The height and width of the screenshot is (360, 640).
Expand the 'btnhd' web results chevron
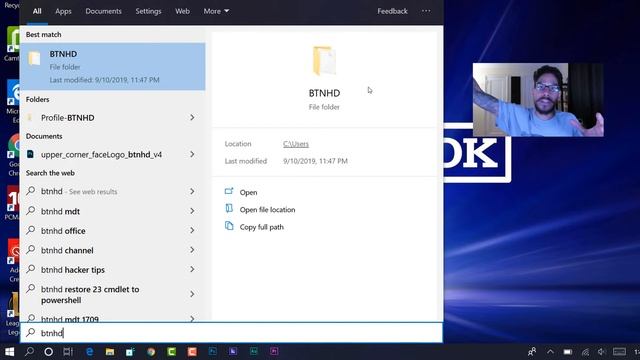tap(192, 191)
